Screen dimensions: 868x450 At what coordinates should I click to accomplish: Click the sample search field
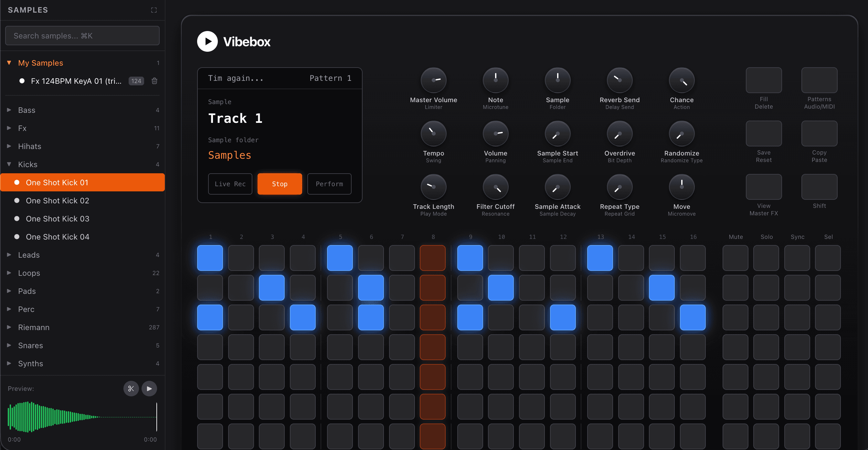point(82,35)
